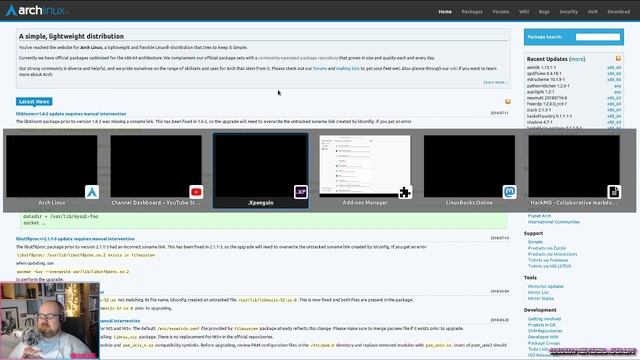Open the Mirror Status link
Image resolution: width=640 pixels, height=360 pixels.
[x=541, y=299]
